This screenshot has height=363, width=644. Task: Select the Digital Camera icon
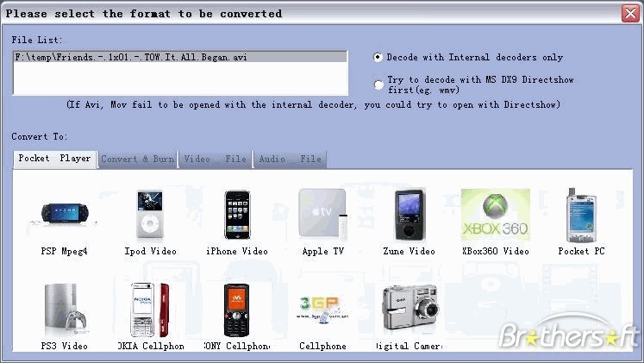(410, 307)
